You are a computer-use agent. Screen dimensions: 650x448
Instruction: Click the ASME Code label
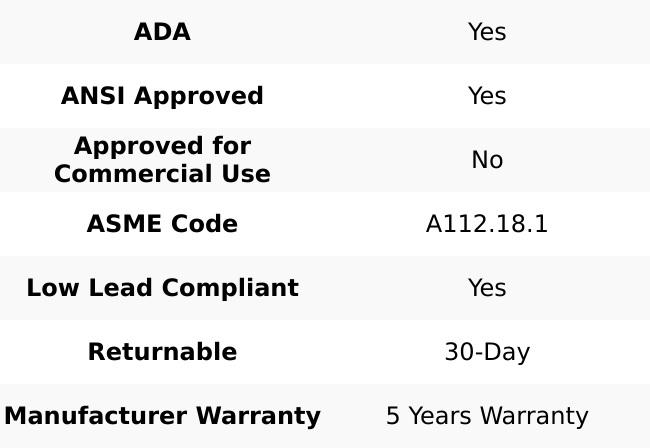point(162,224)
